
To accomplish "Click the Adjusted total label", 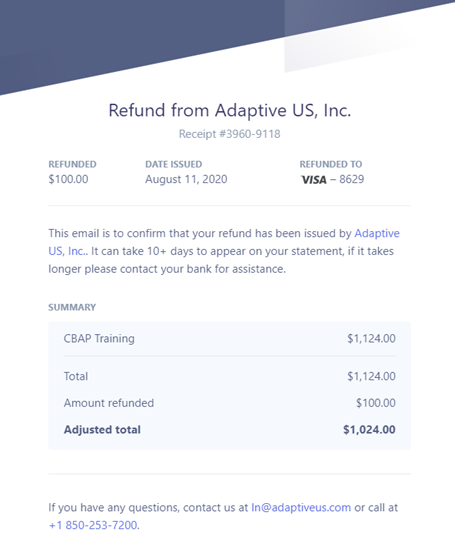I will (102, 430).
